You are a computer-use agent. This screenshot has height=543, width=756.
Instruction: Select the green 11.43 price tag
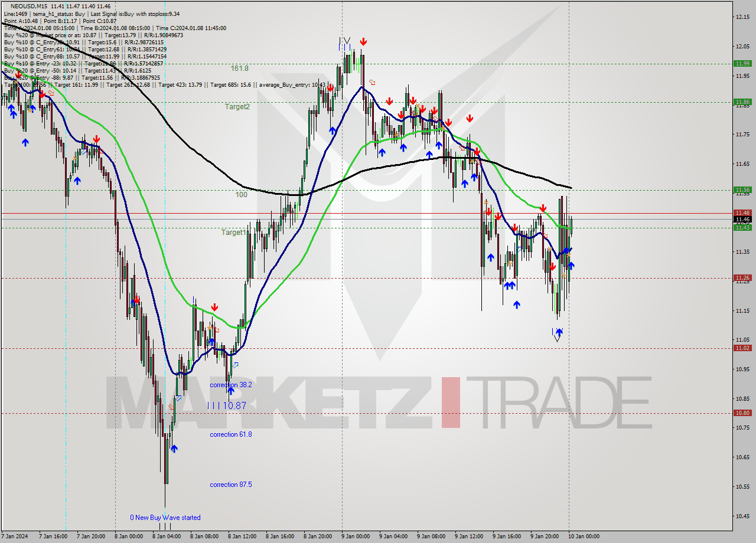pos(742,227)
